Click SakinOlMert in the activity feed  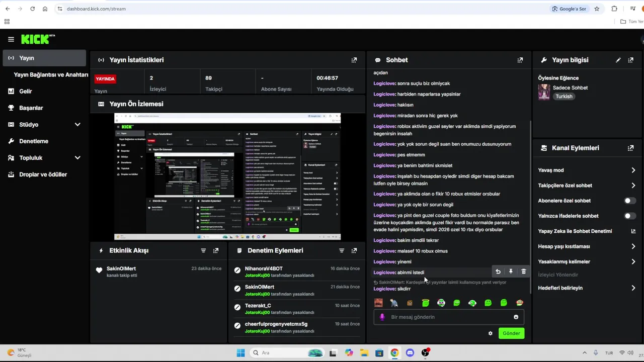click(121, 268)
